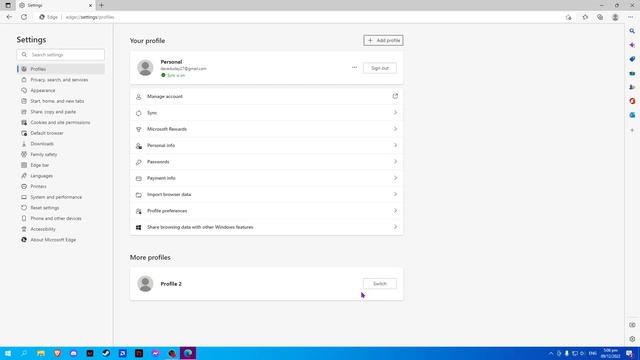Open Shopping tag icon in sidebar
640x360 pixels.
[632, 59]
